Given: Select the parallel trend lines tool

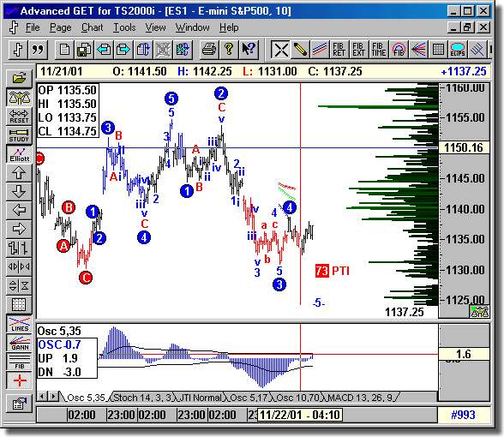Looking at the screenshot, I should coord(320,50).
